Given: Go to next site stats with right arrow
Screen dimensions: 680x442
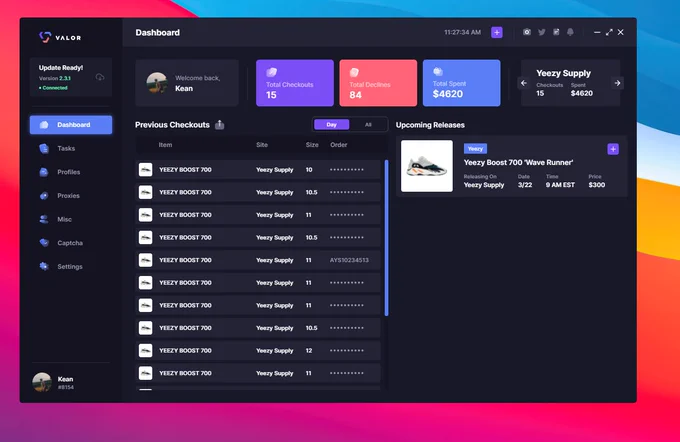Looking at the screenshot, I should point(617,83).
